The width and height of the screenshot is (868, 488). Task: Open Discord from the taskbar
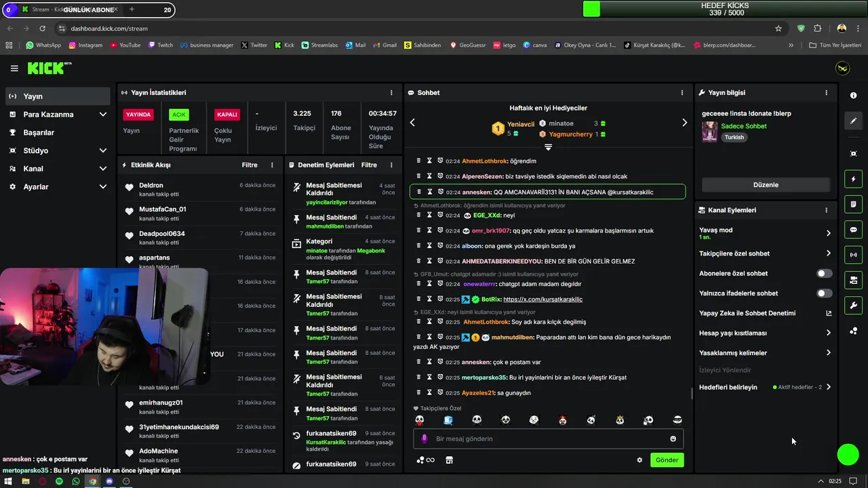pos(109,481)
